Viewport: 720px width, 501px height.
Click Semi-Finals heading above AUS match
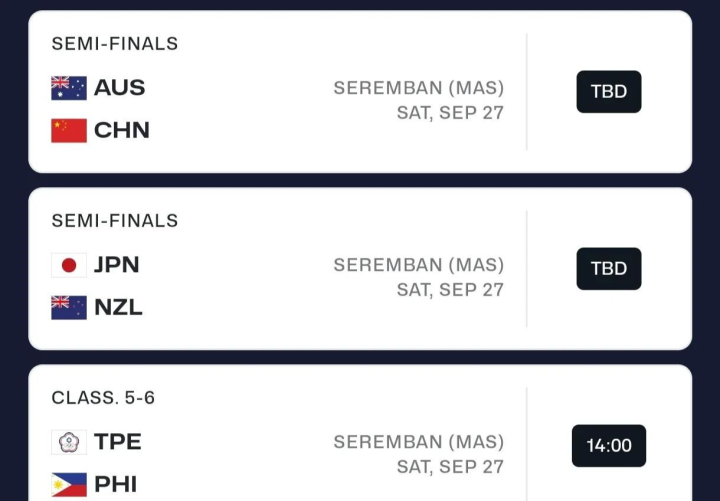point(115,44)
